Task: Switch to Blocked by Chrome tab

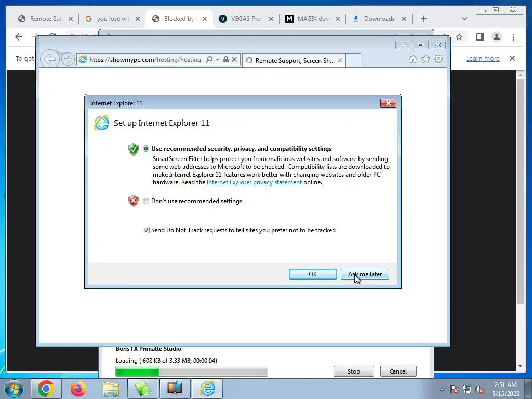Action: click(179, 19)
